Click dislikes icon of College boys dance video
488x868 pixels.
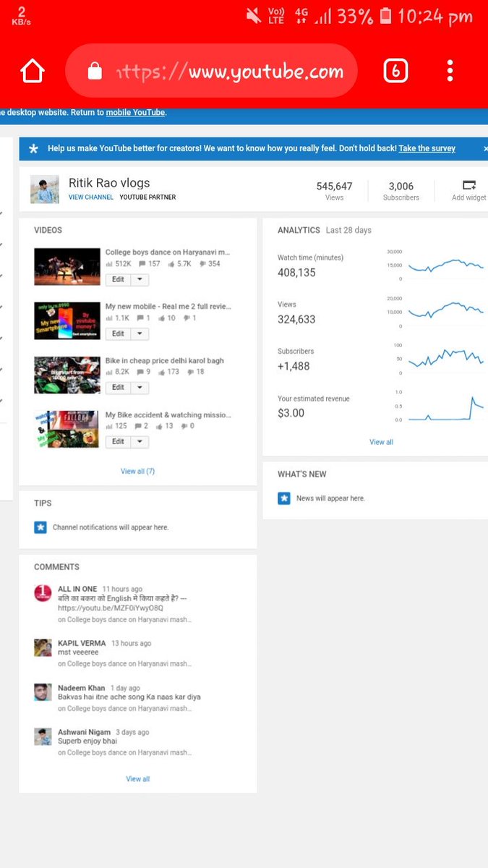click(202, 264)
